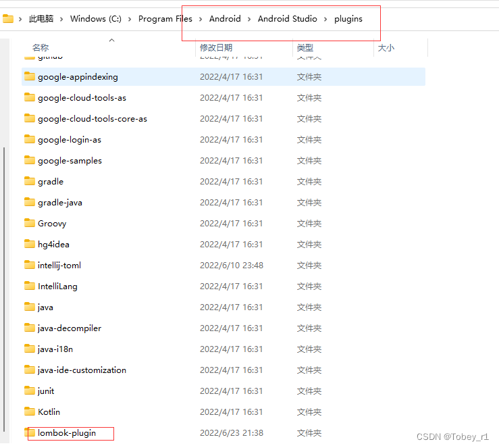The height and width of the screenshot is (448, 499).
Task: Click 2022/4/17 16:31 date in junit row
Action: click(x=231, y=391)
